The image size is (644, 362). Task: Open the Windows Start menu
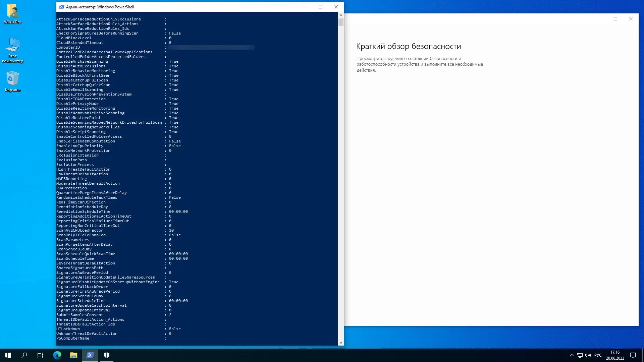[x=8, y=355]
